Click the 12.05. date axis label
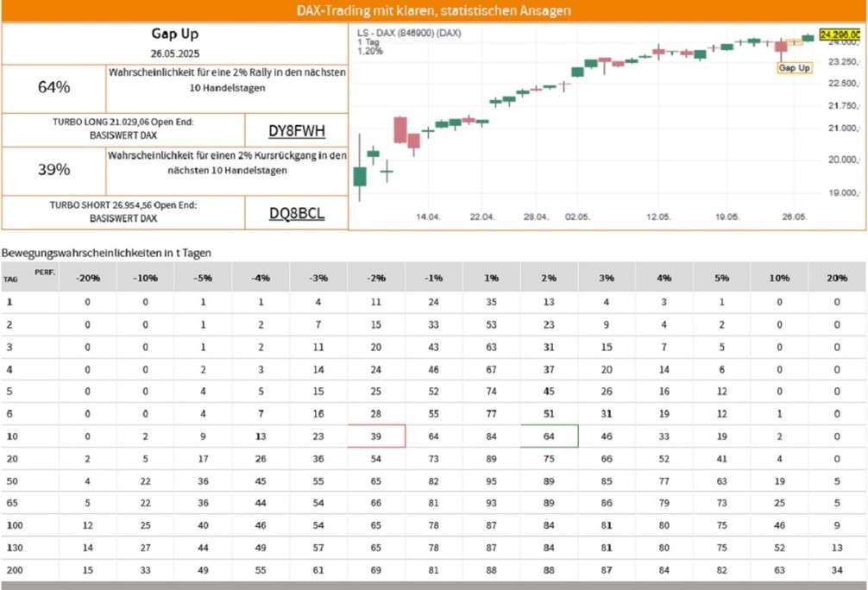 [658, 217]
